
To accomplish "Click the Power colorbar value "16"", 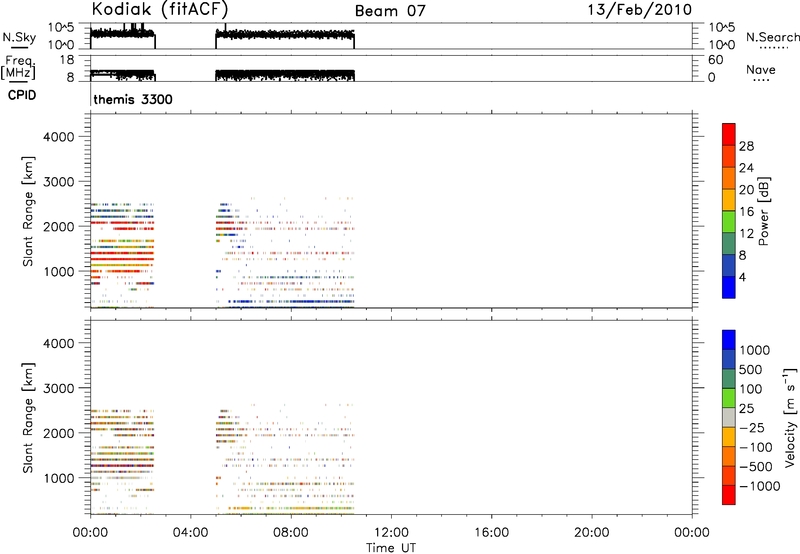I will tap(746, 212).
